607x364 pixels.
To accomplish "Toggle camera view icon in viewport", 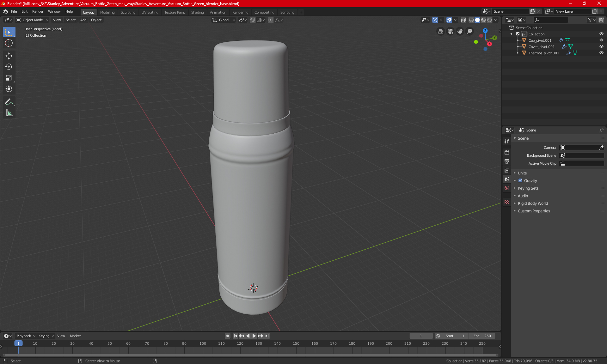I will [450, 31].
